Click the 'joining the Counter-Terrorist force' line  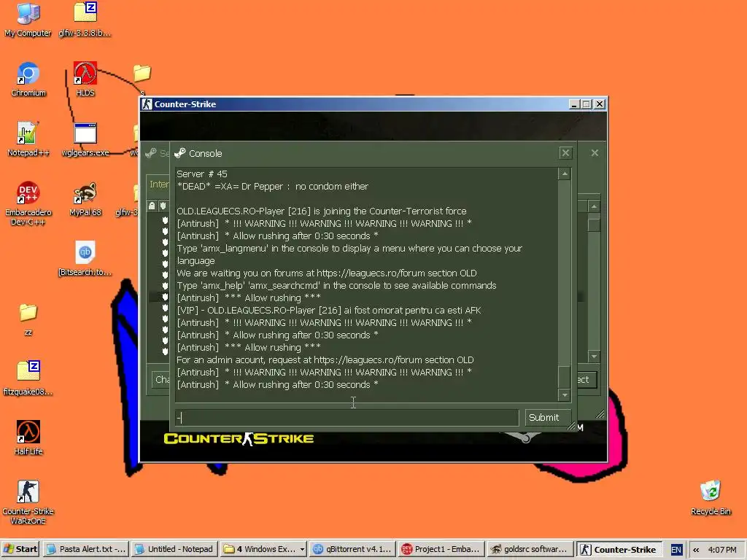pos(322,211)
